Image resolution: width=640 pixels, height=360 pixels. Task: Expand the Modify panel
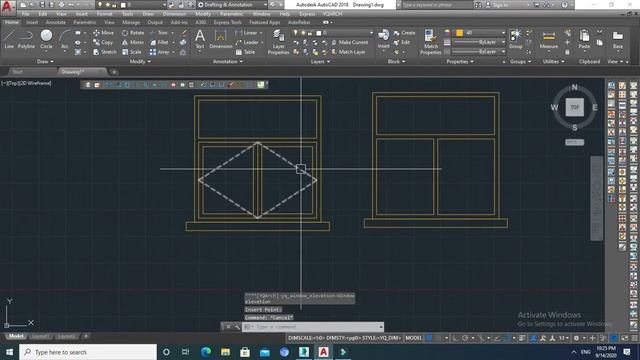140,62
